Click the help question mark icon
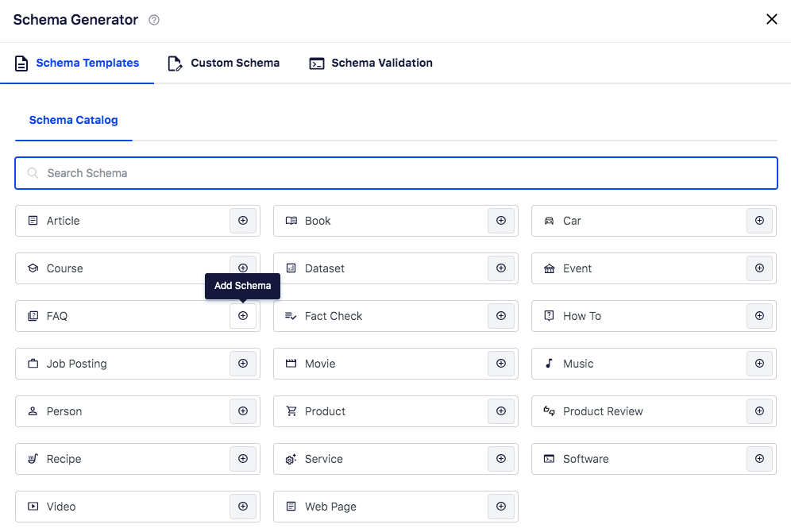Viewport: 791px width, 532px height. coord(154,20)
